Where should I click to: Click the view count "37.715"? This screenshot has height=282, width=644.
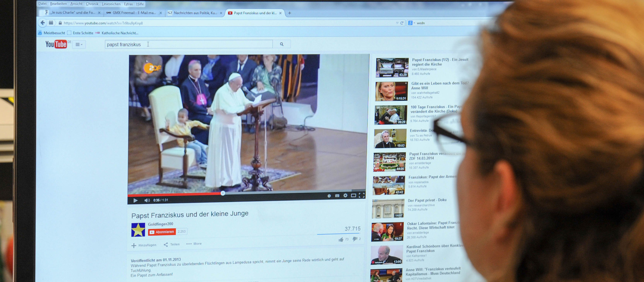pos(353,229)
